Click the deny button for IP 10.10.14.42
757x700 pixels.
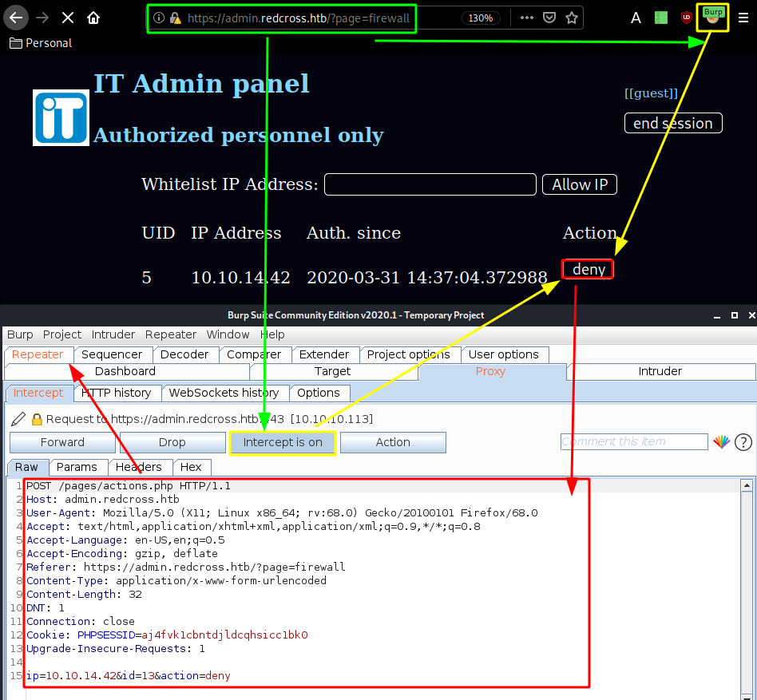pyautogui.click(x=588, y=269)
